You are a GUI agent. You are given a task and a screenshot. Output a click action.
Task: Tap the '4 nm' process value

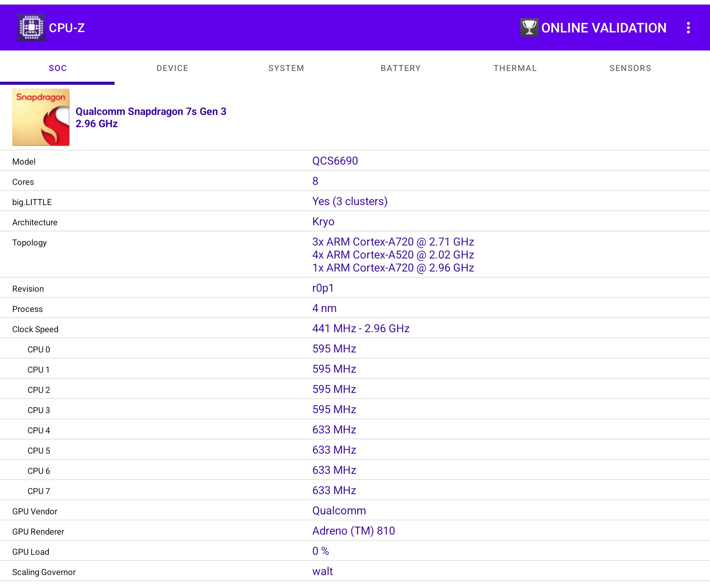324,308
